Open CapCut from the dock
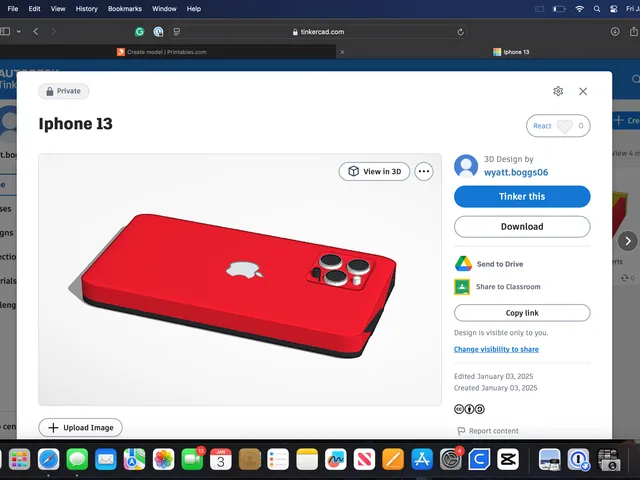640x480 pixels. click(x=508, y=460)
